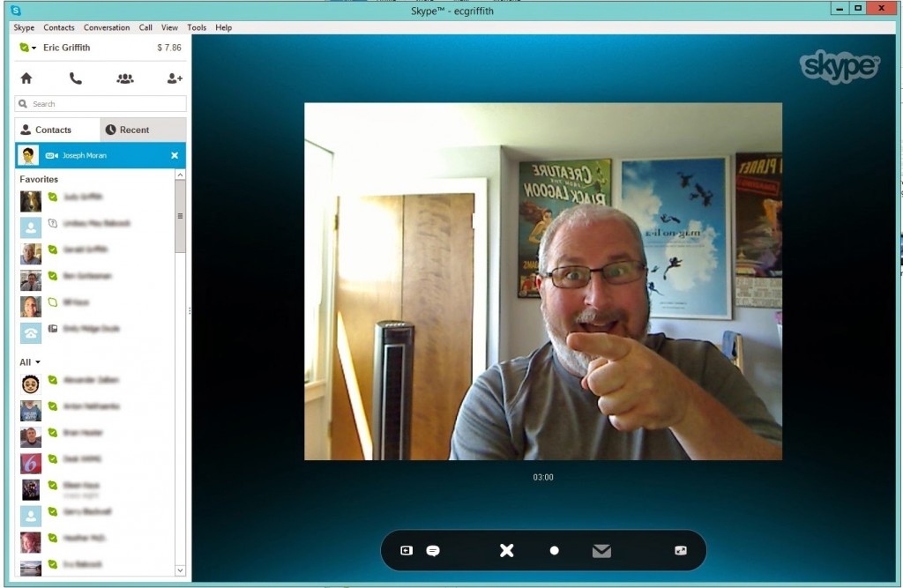Switch to the Recent tab
This screenshot has height=588, width=903.
click(x=144, y=130)
